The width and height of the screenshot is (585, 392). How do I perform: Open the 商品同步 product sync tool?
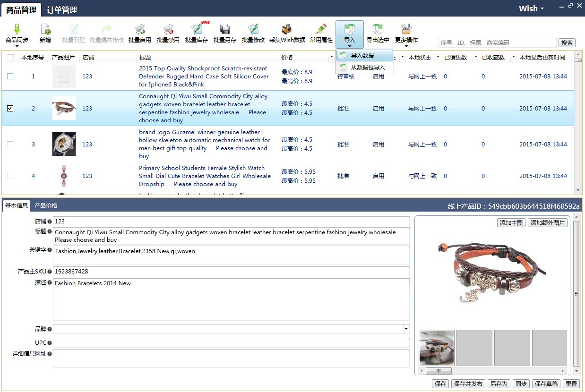coord(17,33)
